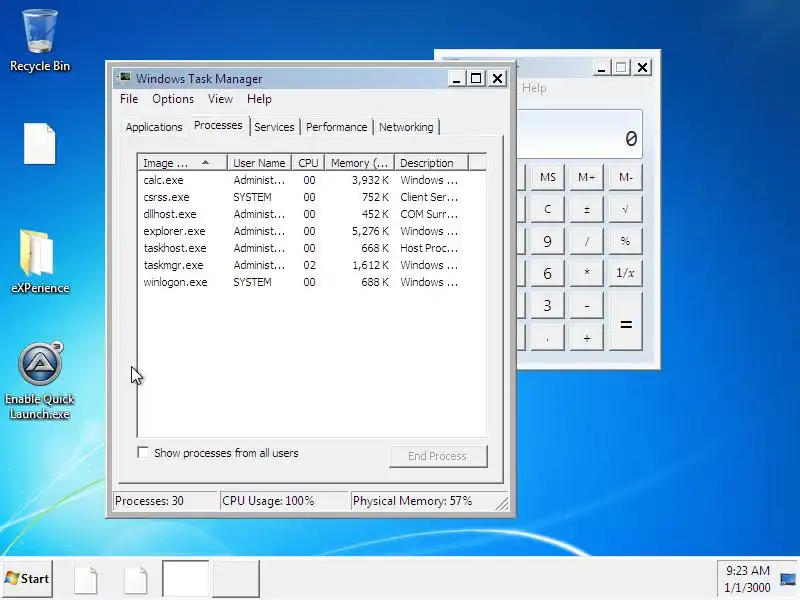Image resolution: width=800 pixels, height=600 pixels.
Task: Open the Start menu
Action: click(27, 579)
